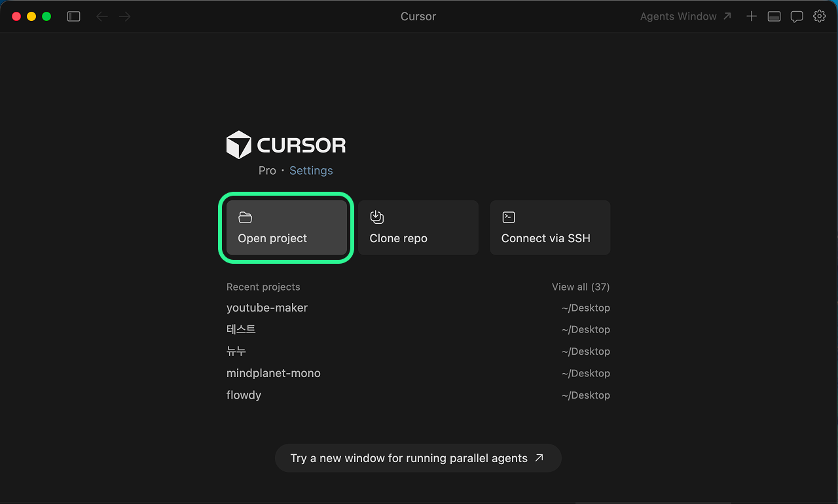Open the chat bubble icon
This screenshot has height=504, width=838.
[x=797, y=16]
